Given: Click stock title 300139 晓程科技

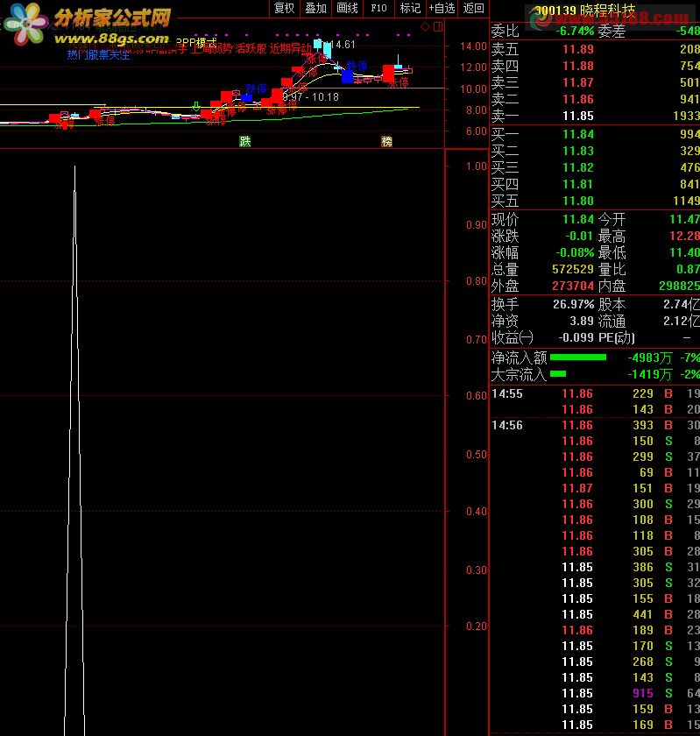Looking at the screenshot, I should click(585, 10).
